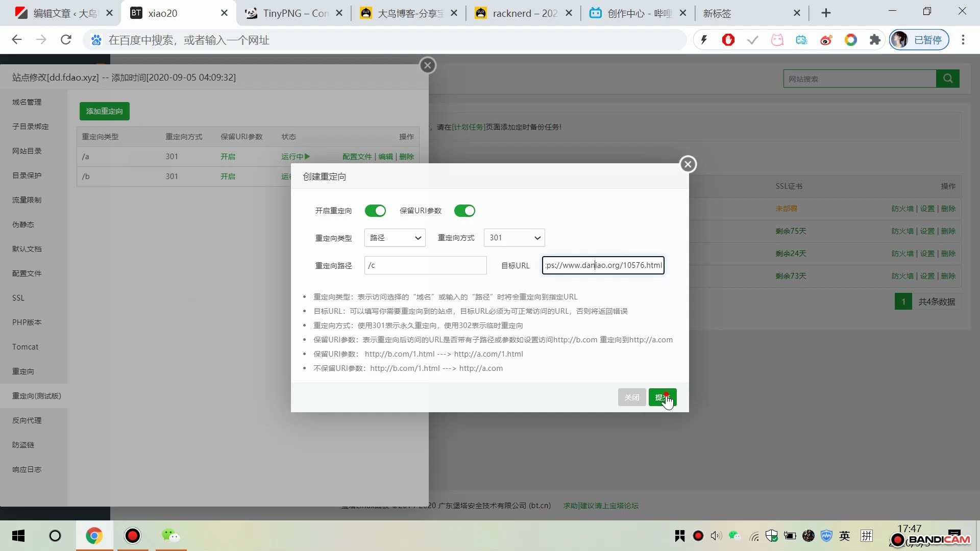This screenshot has width=980, height=551.
Task: Click 配置文件 link for /a redirect
Action: click(x=357, y=157)
